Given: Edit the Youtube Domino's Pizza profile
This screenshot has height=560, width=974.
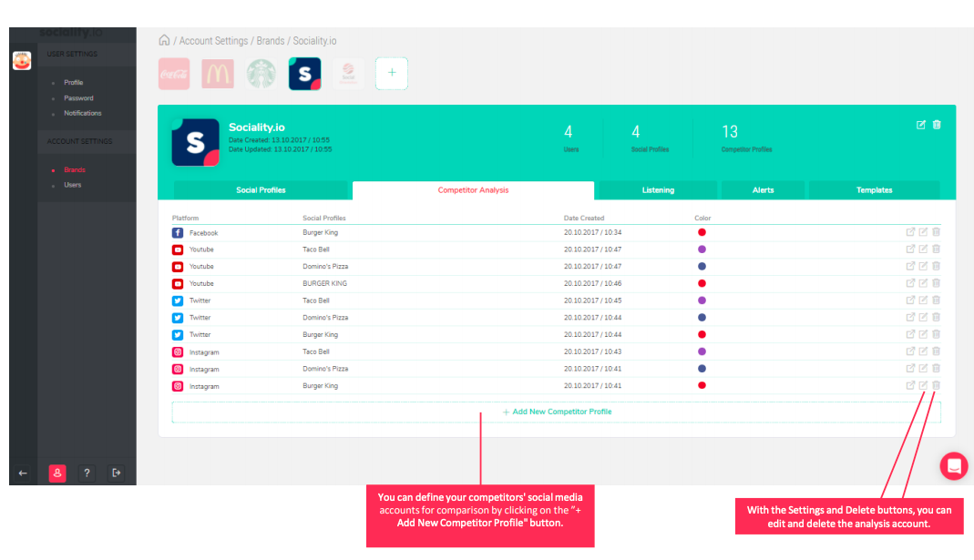Looking at the screenshot, I should (x=923, y=266).
